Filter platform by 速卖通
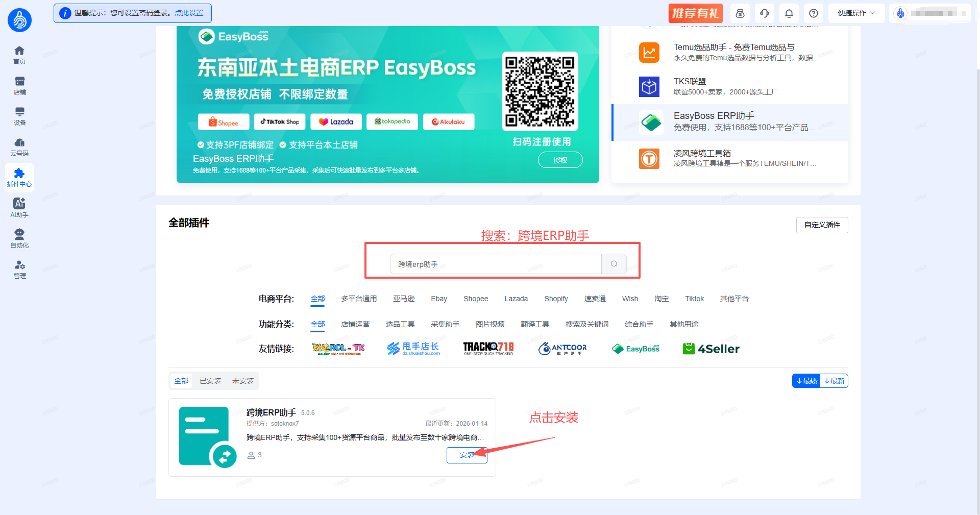 595,299
